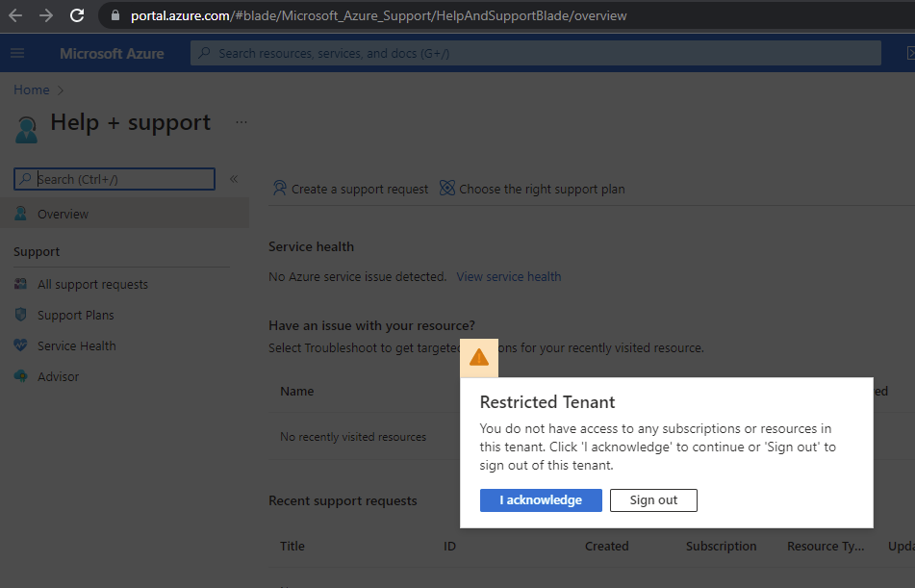Click the Service health heading
Screen dimensions: 915x588
click(311, 246)
